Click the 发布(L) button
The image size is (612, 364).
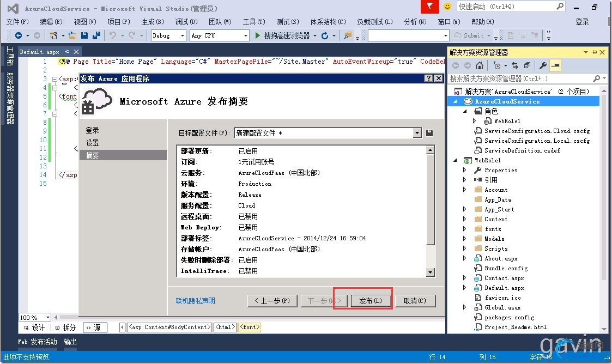click(x=371, y=301)
